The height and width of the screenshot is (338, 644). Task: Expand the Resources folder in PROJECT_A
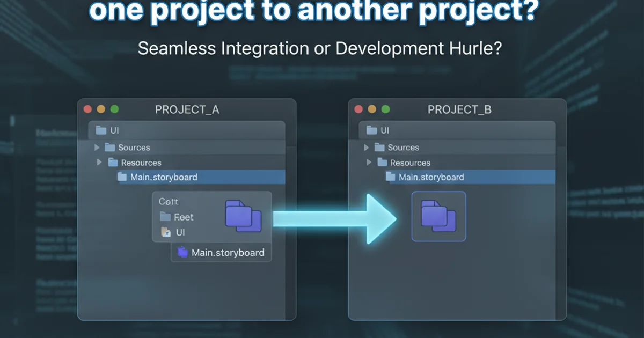click(99, 162)
